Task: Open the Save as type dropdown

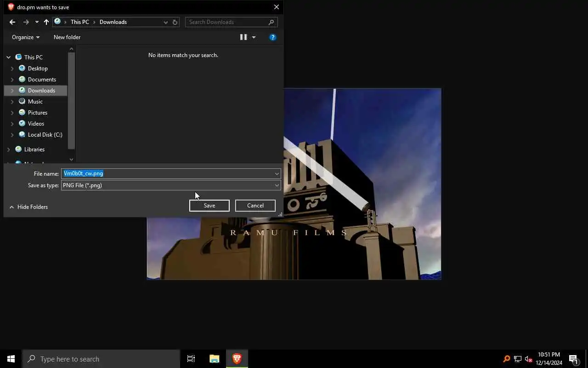Action: [171, 185]
